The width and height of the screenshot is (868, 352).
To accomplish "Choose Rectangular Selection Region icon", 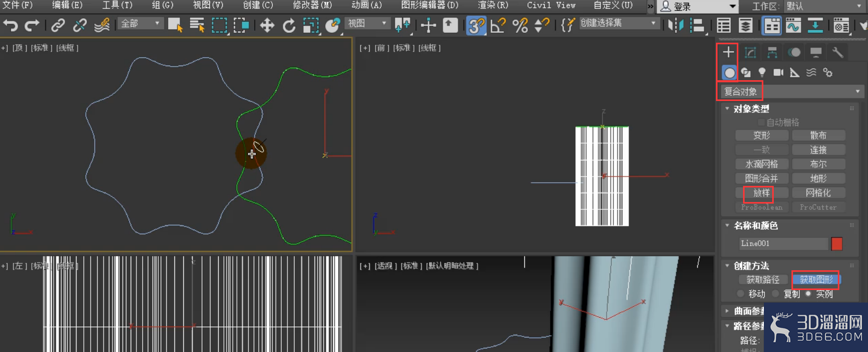I will point(219,25).
